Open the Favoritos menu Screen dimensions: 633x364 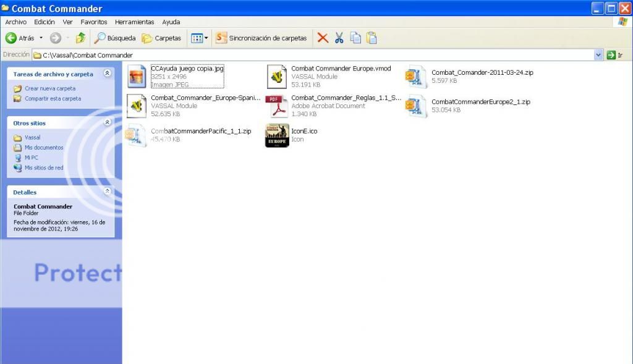click(94, 22)
